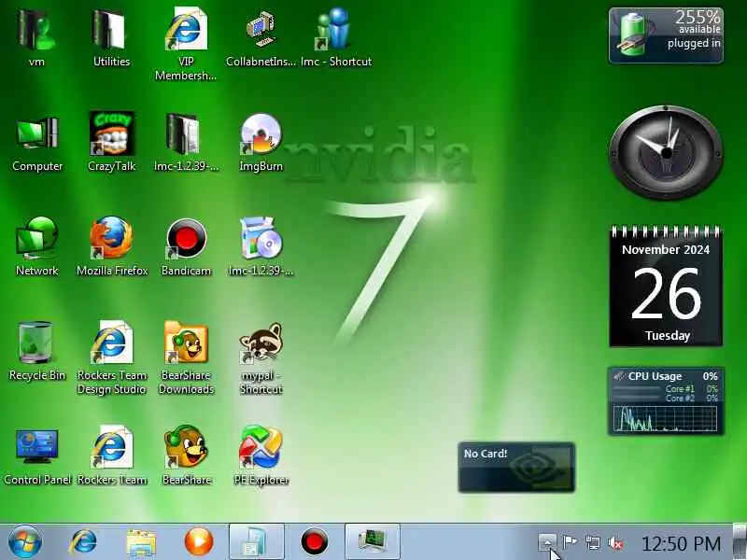Click the CPU Usage gadget graph
This screenshot has height=560, width=747.
[665, 418]
